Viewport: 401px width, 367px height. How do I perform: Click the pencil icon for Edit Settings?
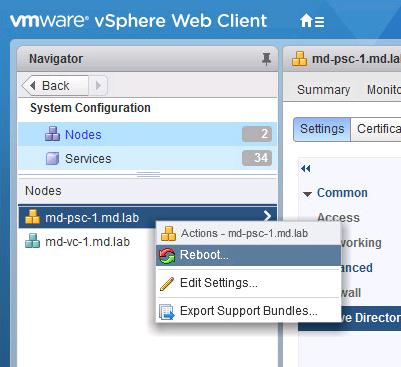pos(167,284)
